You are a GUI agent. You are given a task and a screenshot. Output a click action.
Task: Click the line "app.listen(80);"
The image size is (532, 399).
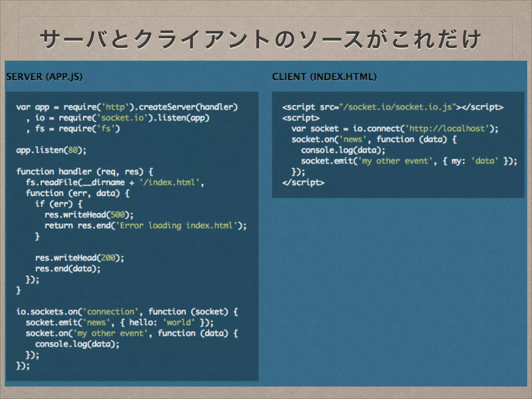coord(51,150)
